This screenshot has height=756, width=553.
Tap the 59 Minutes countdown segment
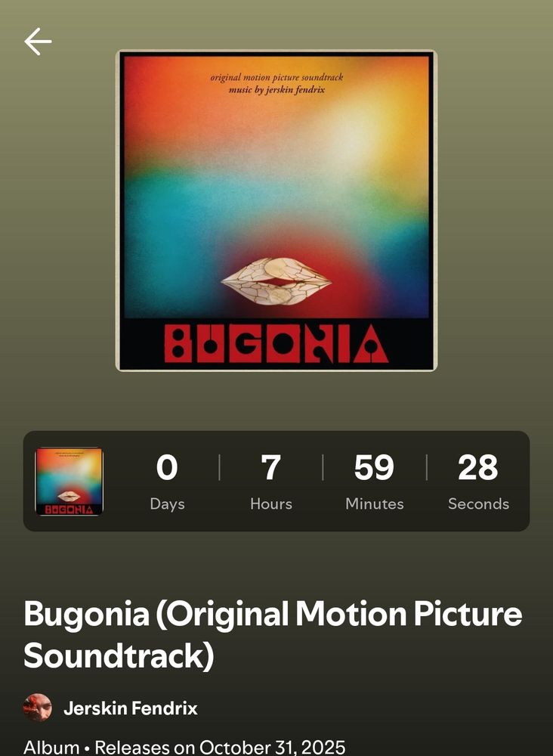click(374, 481)
